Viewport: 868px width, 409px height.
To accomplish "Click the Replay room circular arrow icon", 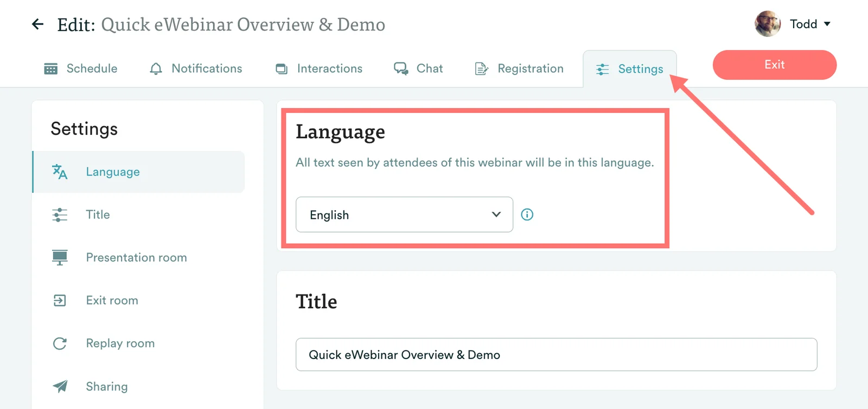I will point(60,343).
